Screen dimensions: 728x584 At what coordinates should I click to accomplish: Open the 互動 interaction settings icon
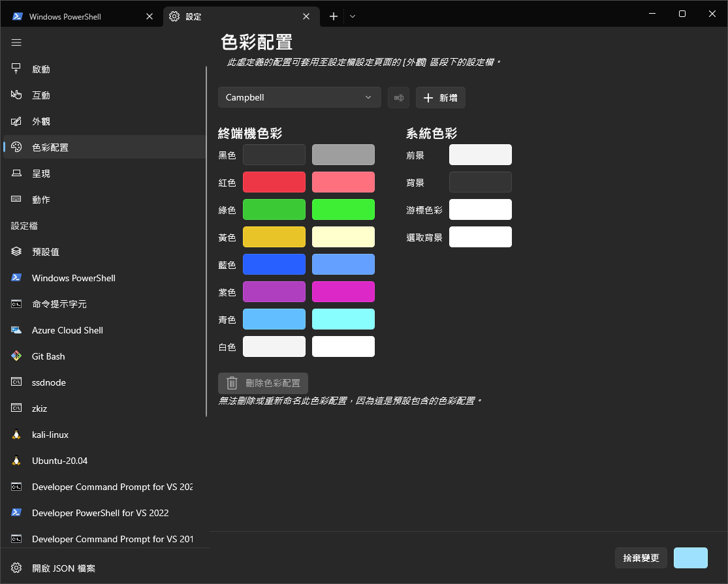pos(16,95)
